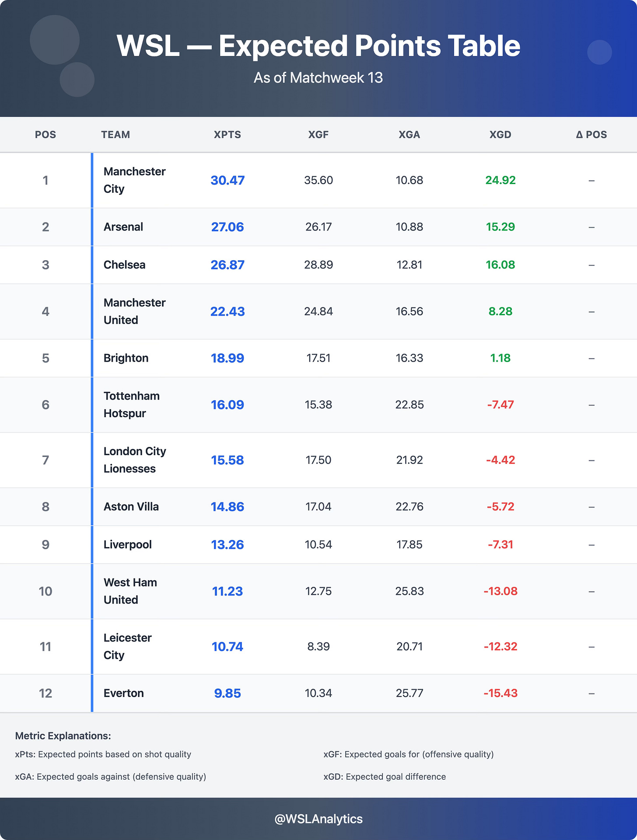Click the xGD value 1.18
Viewport: 637px width, 840px height.
(500, 358)
